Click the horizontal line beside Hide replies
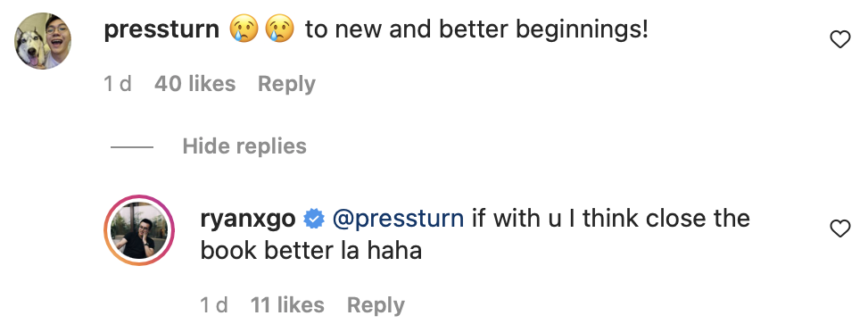Screen dimensions: 868x324 [x=132, y=147]
